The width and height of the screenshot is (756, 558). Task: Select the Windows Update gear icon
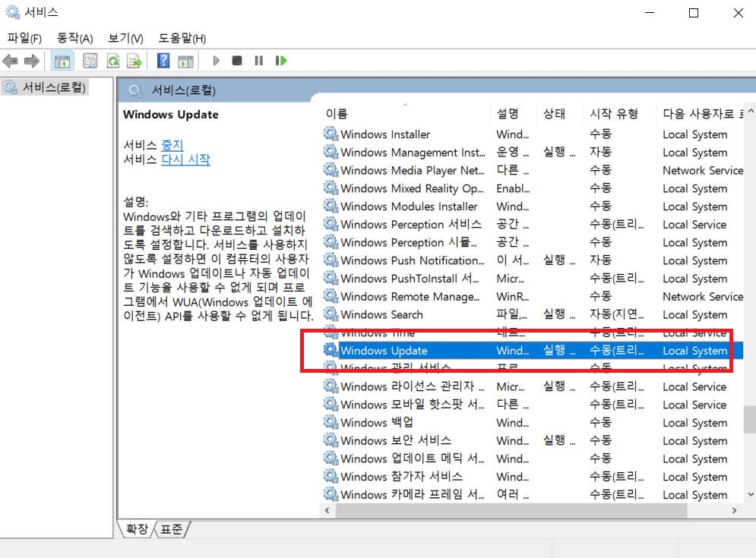tap(331, 350)
